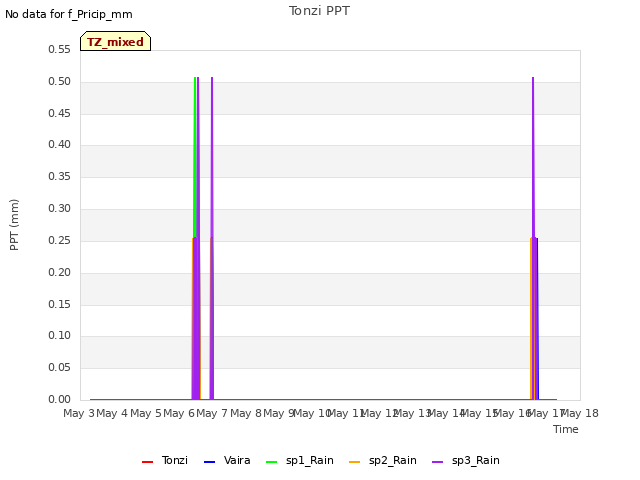The height and width of the screenshot is (480, 640).
Task: Click the 0.10 y-axis tick label
Action: click(59, 336)
